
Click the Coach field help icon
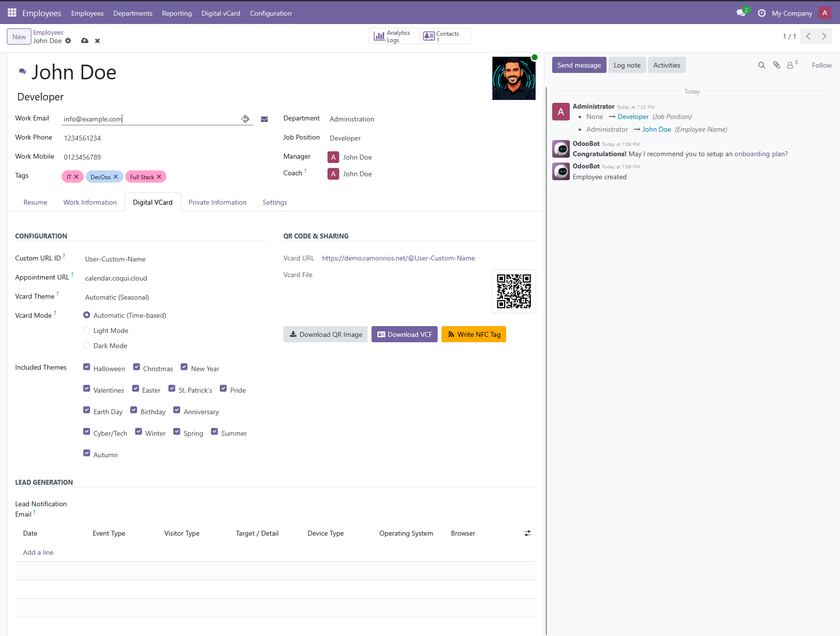(x=305, y=170)
